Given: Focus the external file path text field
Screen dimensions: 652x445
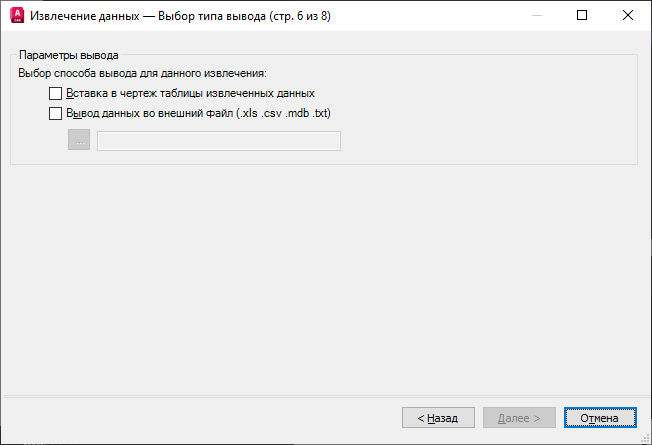Looking at the screenshot, I should (219, 141).
